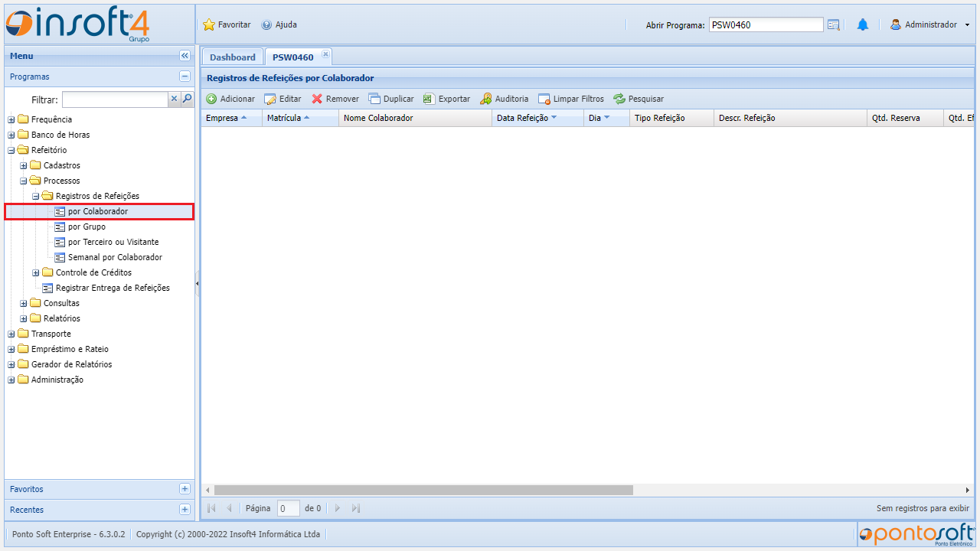Open Auditoria from the toolbar
The height and width of the screenshot is (551, 980).
coord(486,99)
